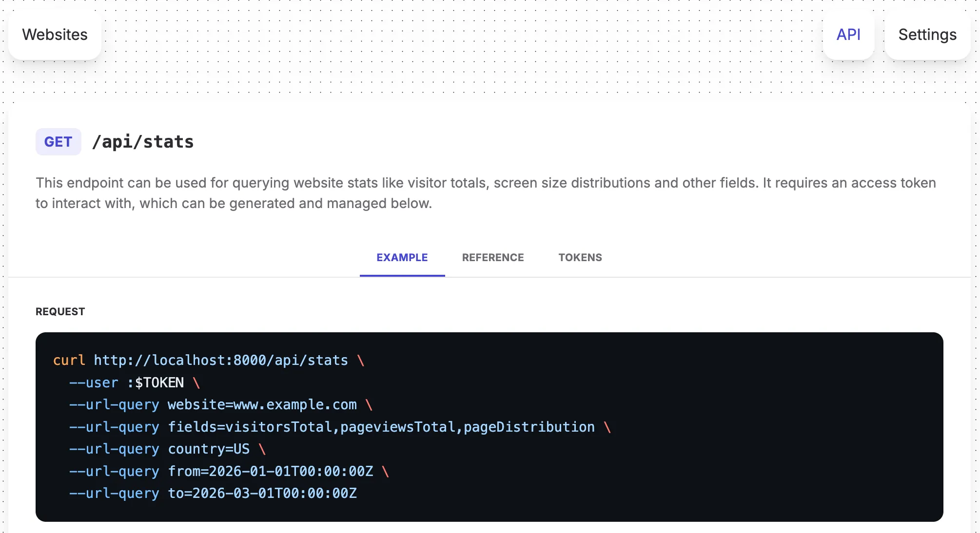Click the REQUEST section label
Viewport: 980px width, 533px height.
(x=60, y=311)
